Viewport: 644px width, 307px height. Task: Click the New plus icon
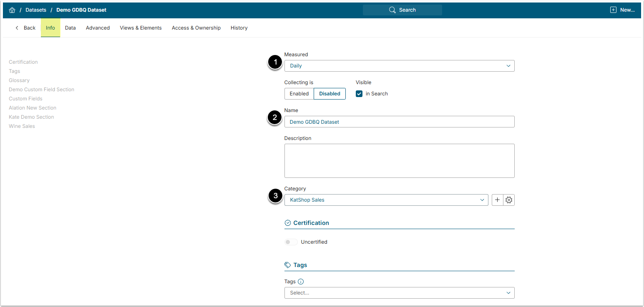(613, 10)
